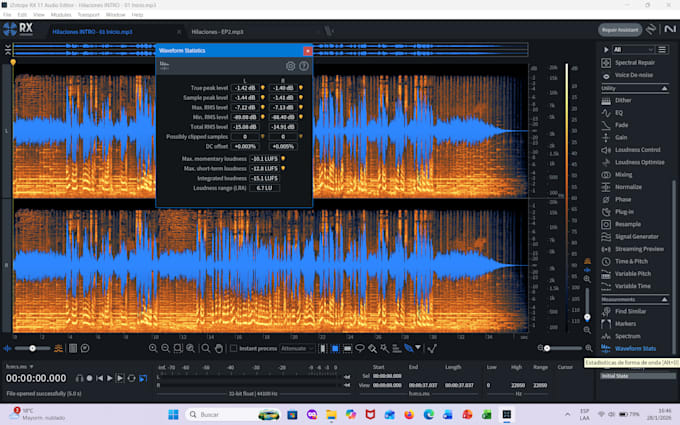Close the Waveform Statistics window

(x=307, y=51)
